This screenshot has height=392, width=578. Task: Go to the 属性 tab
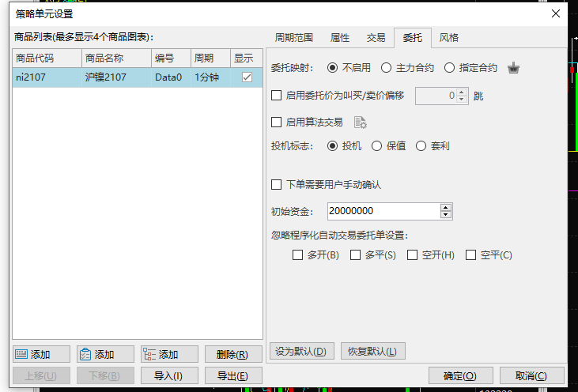(340, 38)
